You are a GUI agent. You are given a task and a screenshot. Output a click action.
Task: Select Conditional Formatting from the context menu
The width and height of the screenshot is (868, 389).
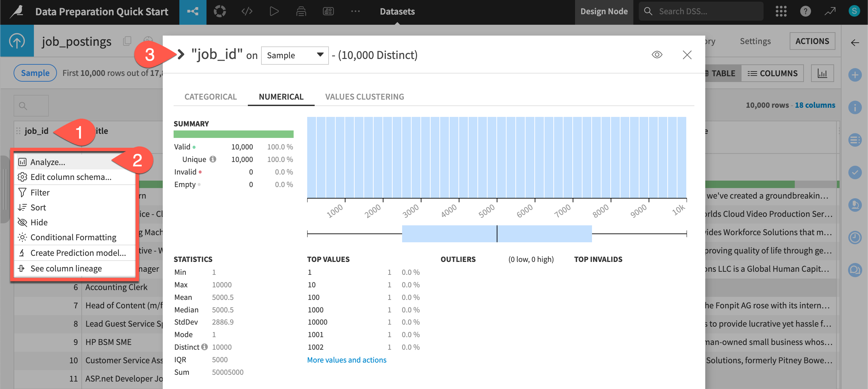73,237
